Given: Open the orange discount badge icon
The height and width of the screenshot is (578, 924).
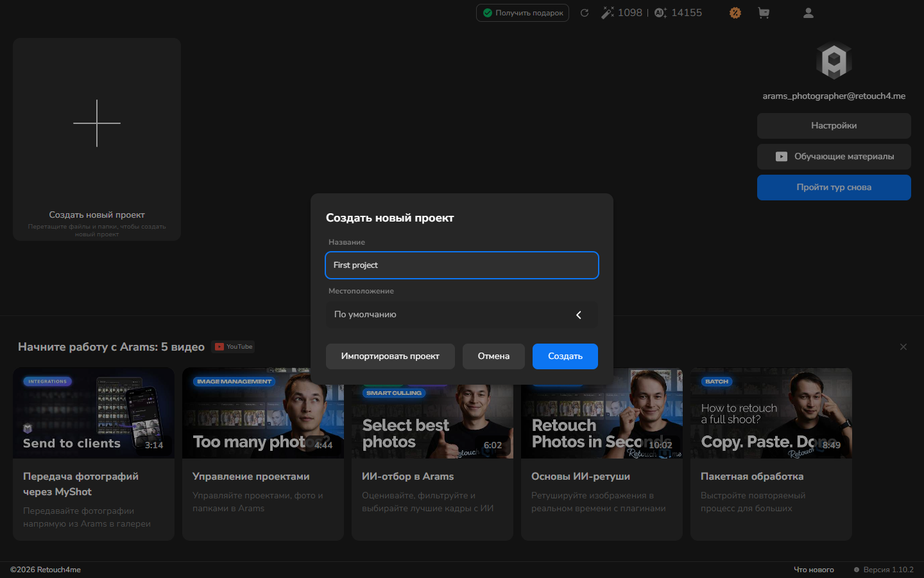Looking at the screenshot, I should point(735,13).
